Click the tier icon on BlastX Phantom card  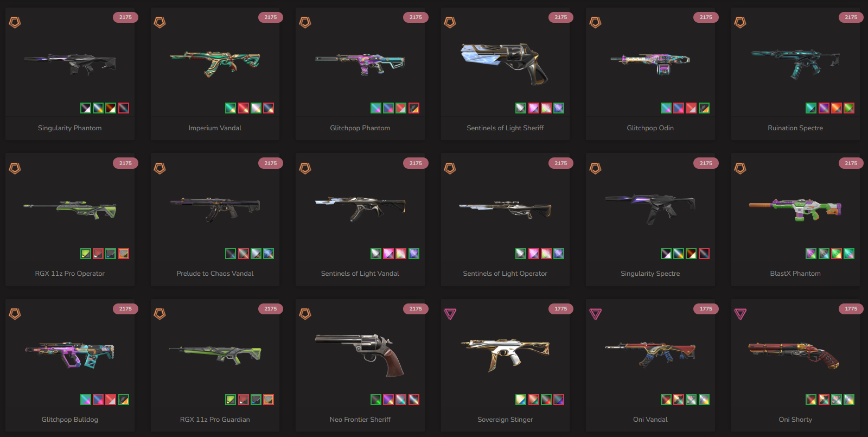741,168
